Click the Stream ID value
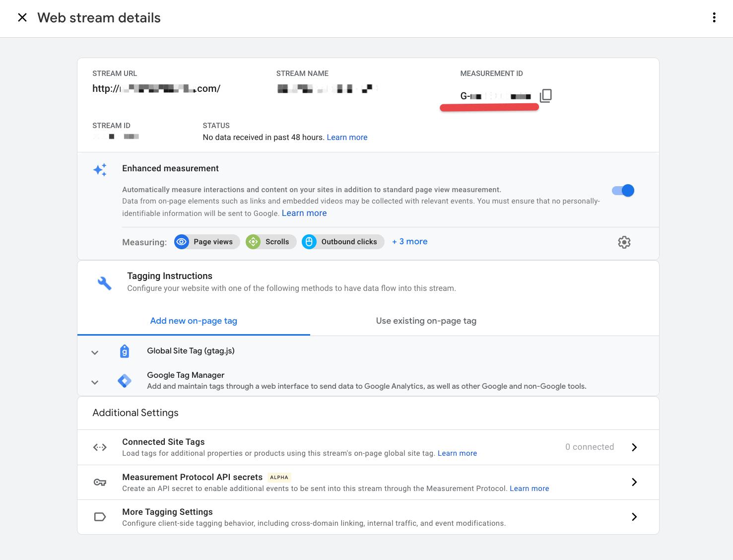Viewport: 733px width, 560px height. pyautogui.click(x=116, y=137)
